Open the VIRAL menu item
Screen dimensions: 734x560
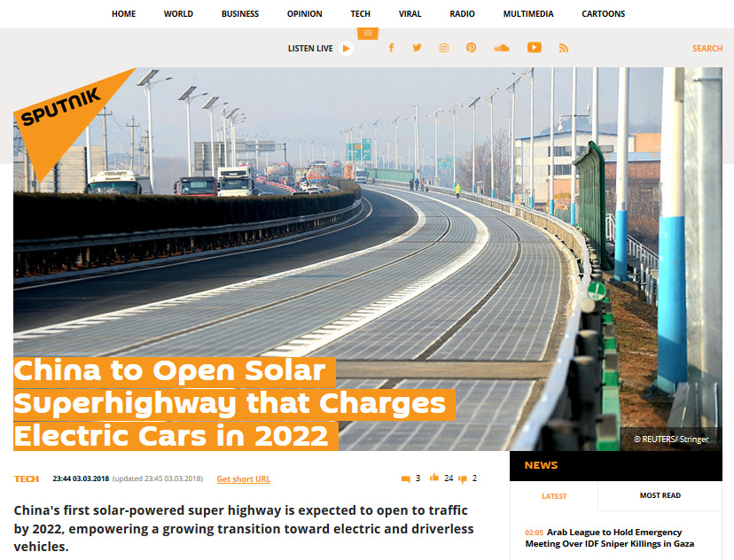[410, 14]
